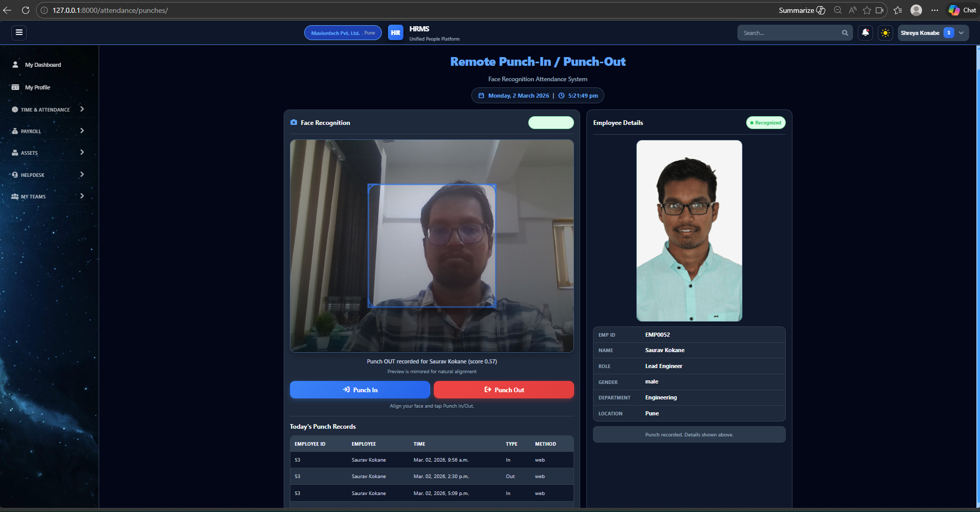The height and width of the screenshot is (512, 980).
Task: Click the browser refresh icon
Action: 25,10
